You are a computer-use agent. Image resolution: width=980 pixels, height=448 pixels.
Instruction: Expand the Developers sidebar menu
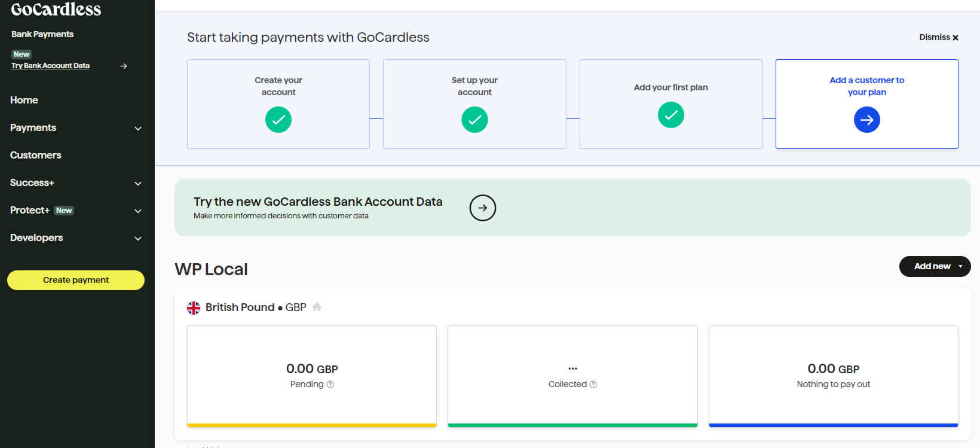[x=137, y=238]
